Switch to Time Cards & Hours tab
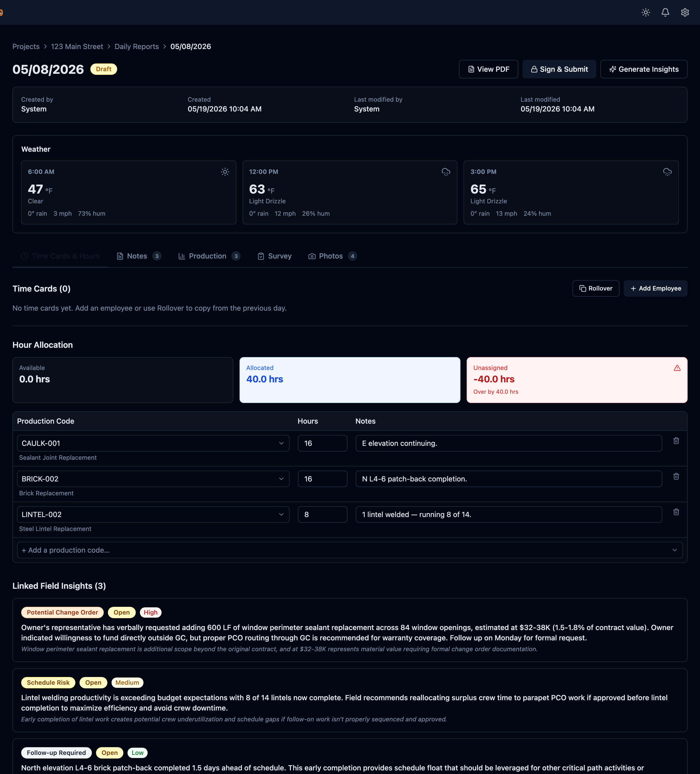This screenshot has width=700, height=774. (60, 256)
